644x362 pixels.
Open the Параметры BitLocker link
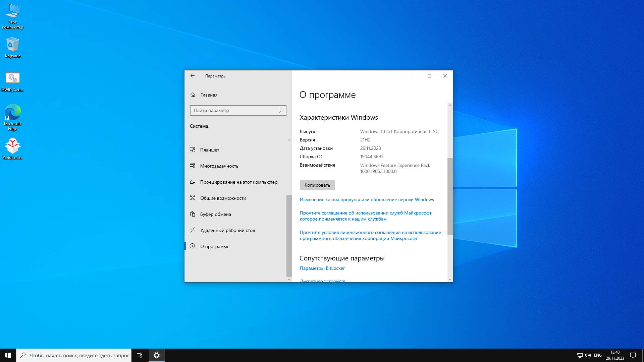(322, 268)
